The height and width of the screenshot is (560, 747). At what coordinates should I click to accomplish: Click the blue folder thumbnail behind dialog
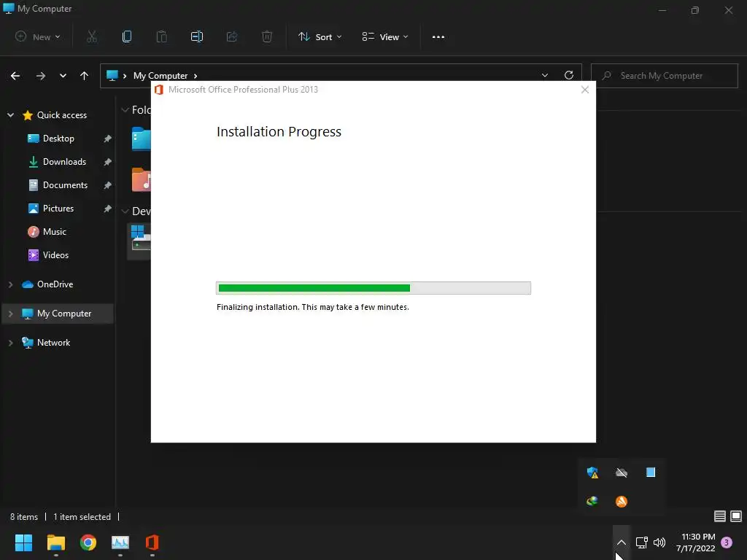[141, 139]
